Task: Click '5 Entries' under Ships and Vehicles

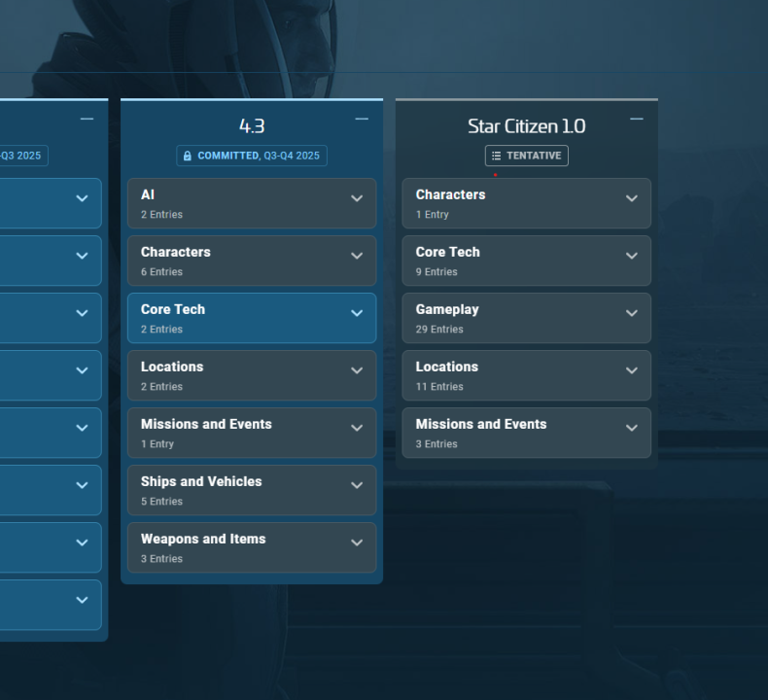Action: 161,501
